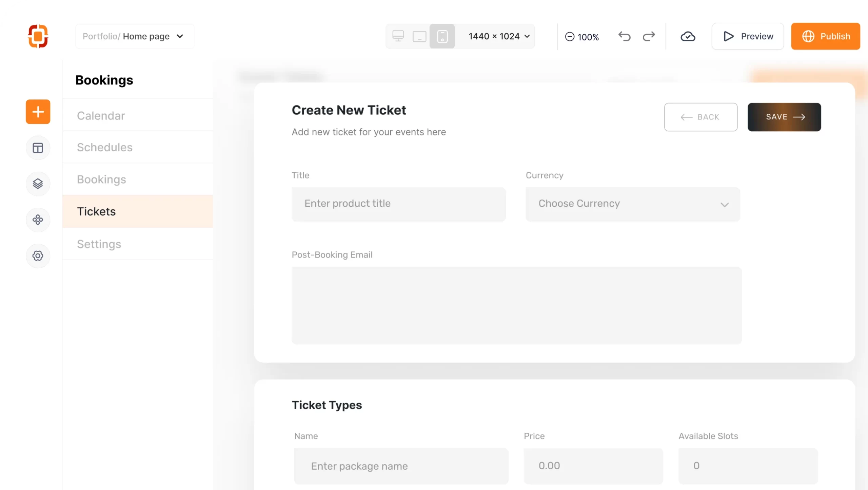Click the zoom out minus at 100%
Viewport: 868px width, 490px height.
pos(570,37)
